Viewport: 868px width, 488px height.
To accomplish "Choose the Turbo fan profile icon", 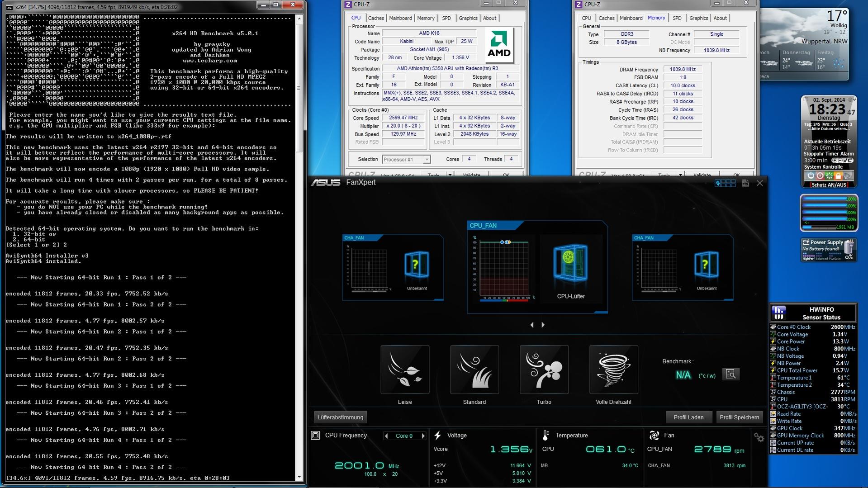I will click(x=544, y=370).
